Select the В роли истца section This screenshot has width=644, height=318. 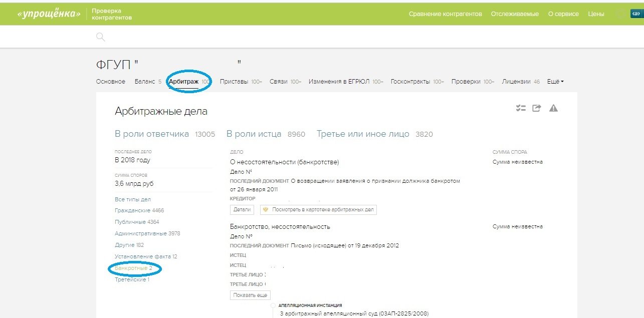[x=257, y=134]
